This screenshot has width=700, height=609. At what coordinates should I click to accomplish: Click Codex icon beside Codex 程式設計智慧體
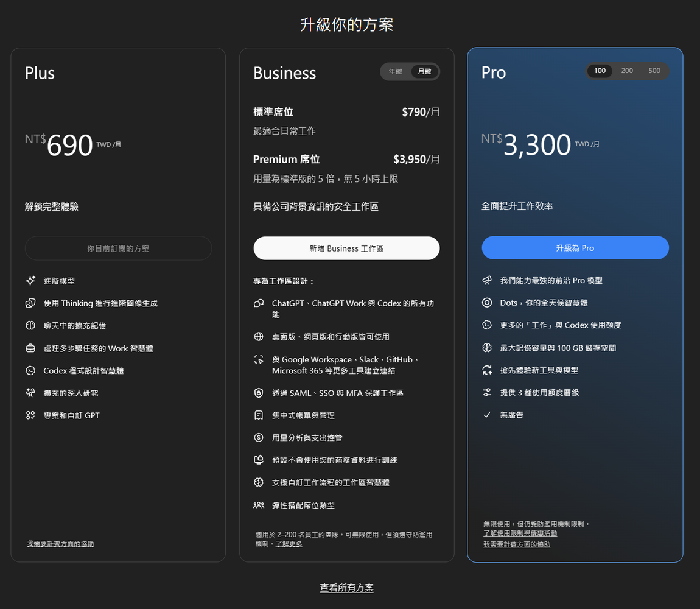30,370
